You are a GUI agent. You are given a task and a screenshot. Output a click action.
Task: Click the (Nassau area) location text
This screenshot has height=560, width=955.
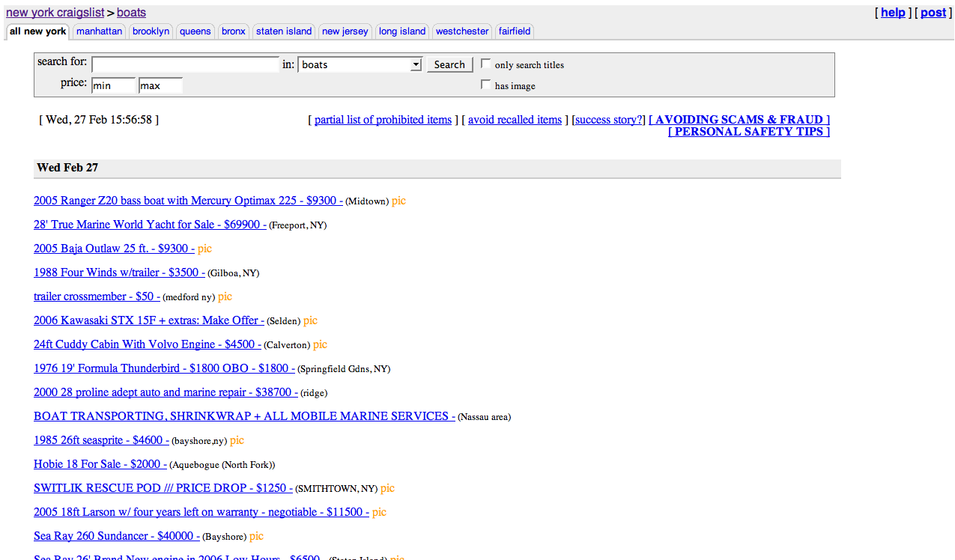tap(484, 417)
